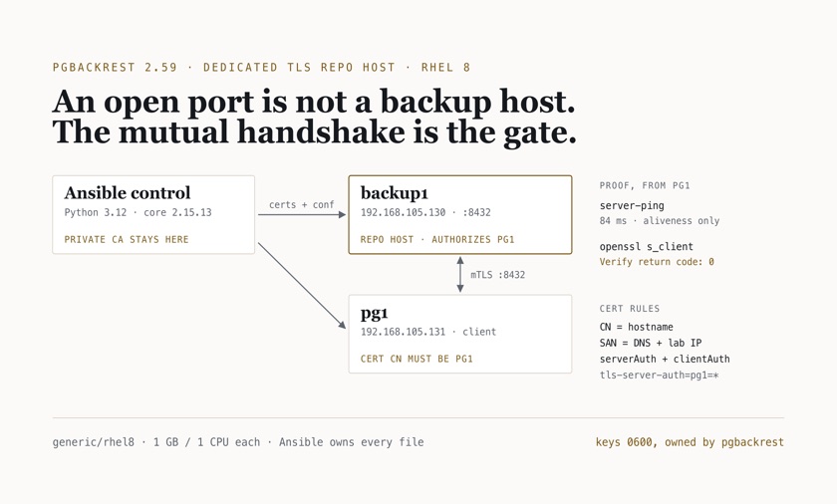Image resolution: width=837 pixels, height=504 pixels.
Task: Click the 'pg1' box title
Action: (375, 313)
